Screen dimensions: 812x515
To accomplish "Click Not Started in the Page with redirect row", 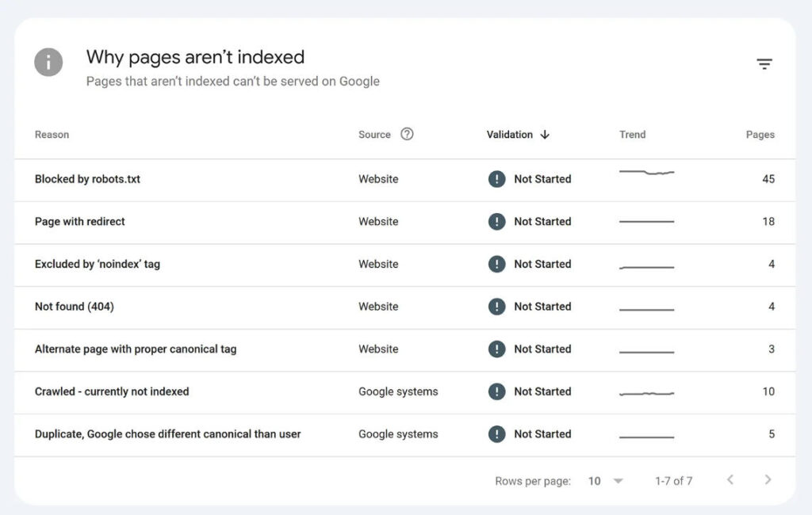I will (x=542, y=222).
